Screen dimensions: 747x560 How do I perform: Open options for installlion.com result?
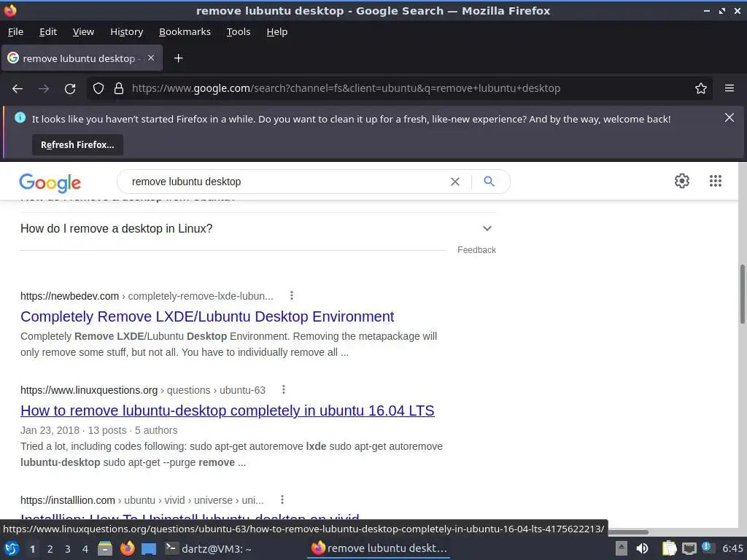point(282,499)
